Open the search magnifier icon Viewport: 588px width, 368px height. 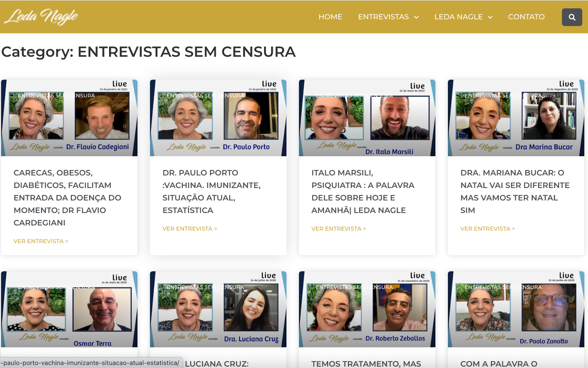point(572,17)
